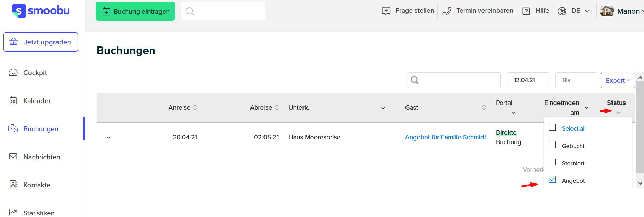The width and height of the screenshot is (644, 217).
Task: Click the Direkte Buchung portal cell
Action: [508, 137]
